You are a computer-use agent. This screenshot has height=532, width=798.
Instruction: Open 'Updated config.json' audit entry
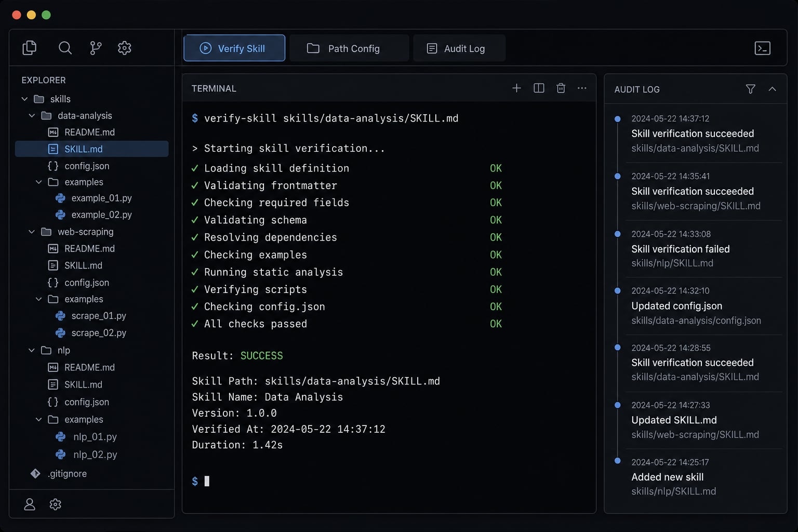(696, 306)
